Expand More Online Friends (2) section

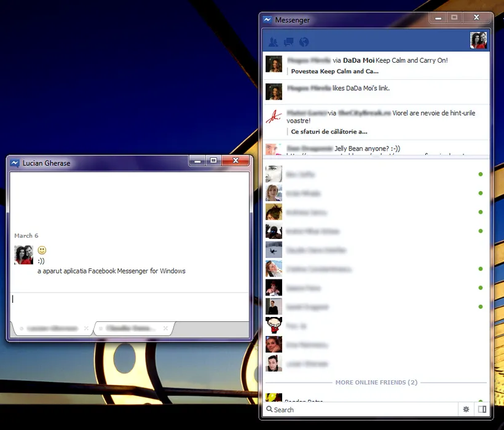(x=376, y=382)
